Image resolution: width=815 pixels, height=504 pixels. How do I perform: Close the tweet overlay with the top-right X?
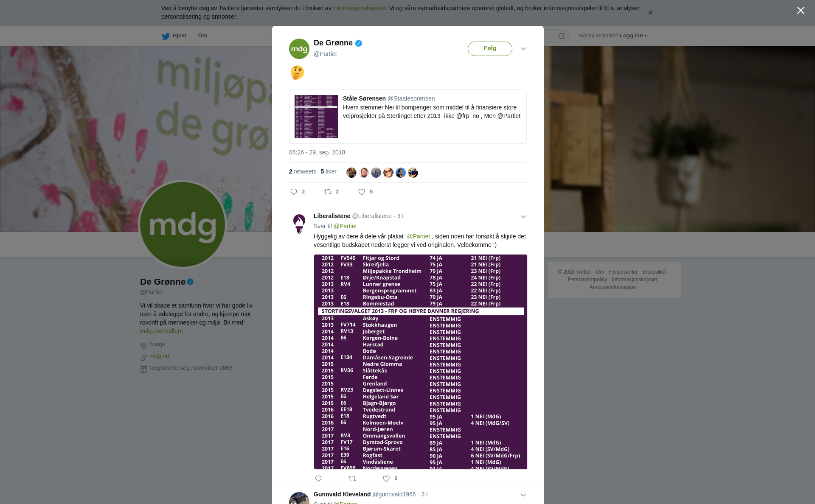pos(801,11)
